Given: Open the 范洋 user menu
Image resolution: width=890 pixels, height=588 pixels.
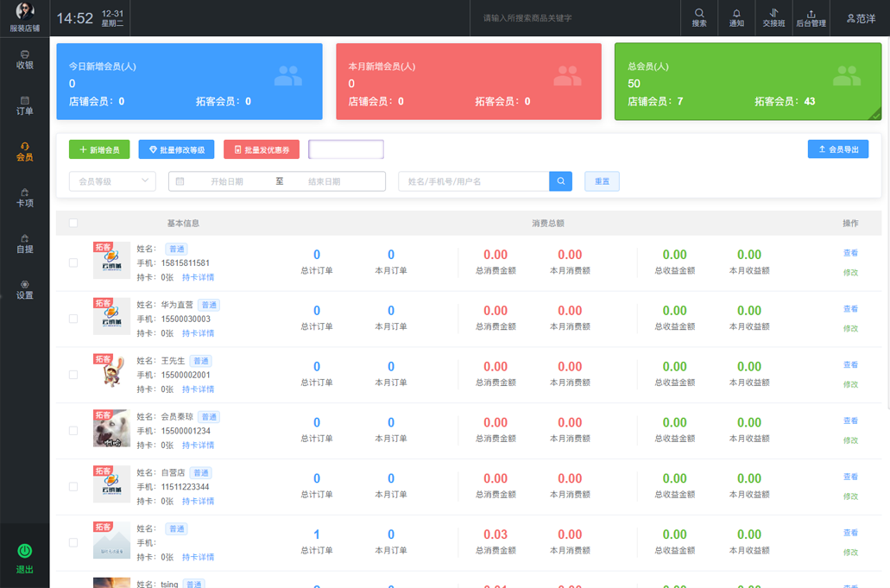Looking at the screenshot, I should tap(860, 18).
